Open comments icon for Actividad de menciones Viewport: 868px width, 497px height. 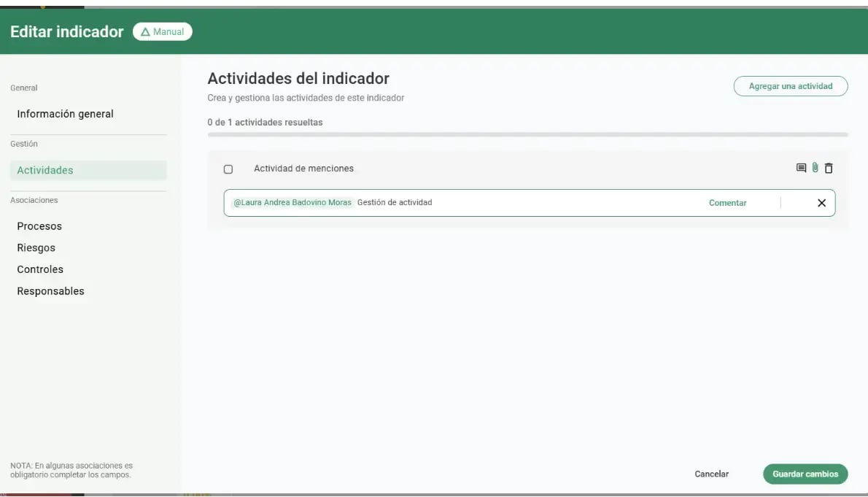tap(801, 169)
